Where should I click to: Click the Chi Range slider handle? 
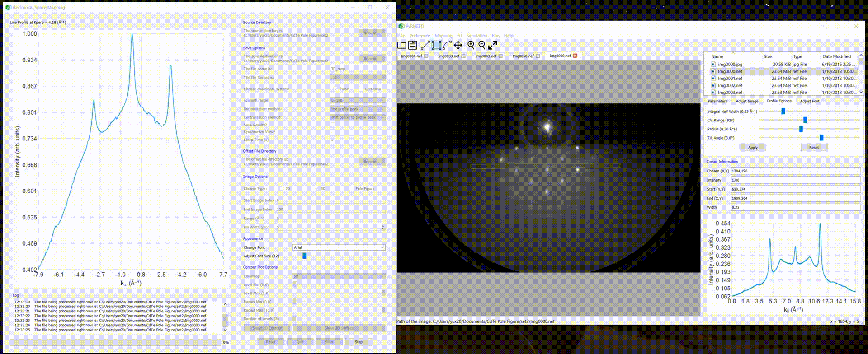click(x=805, y=120)
